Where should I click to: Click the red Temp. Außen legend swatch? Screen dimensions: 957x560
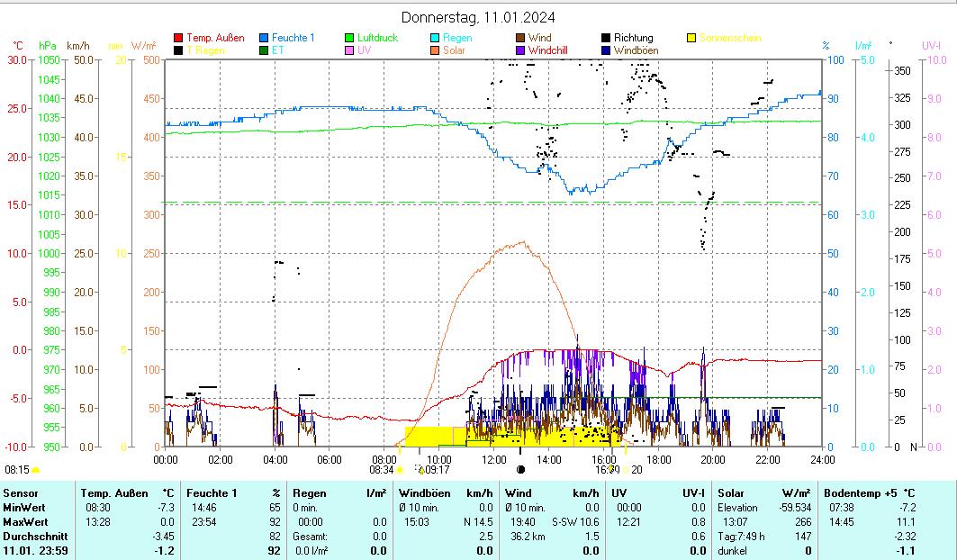click(x=178, y=39)
